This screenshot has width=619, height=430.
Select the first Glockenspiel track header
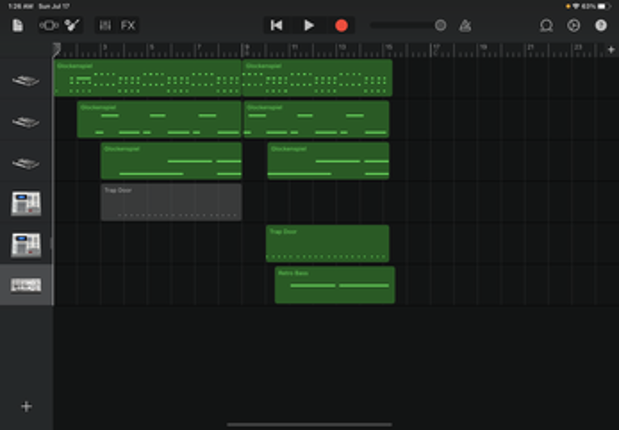[26, 81]
